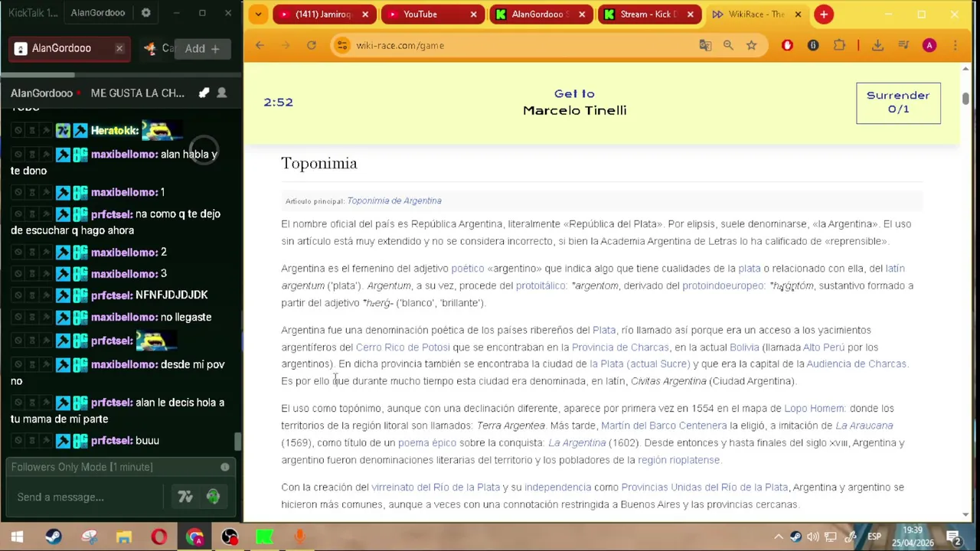The width and height of the screenshot is (980, 551).
Task: Follow 'Lopo Homem' link
Action: [x=815, y=409]
